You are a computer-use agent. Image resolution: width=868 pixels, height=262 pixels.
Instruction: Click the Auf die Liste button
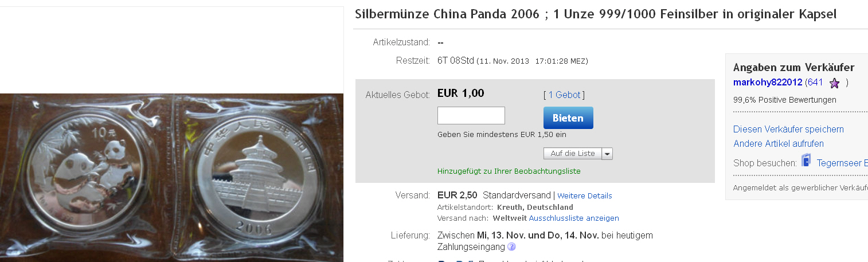pos(572,154)
